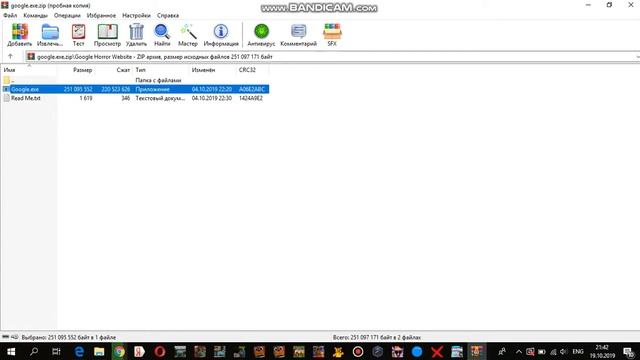Launch the Мастер (Wizard) tool
Screen dimensions: 640x360
pyautogui.click(x=188, y=35)
